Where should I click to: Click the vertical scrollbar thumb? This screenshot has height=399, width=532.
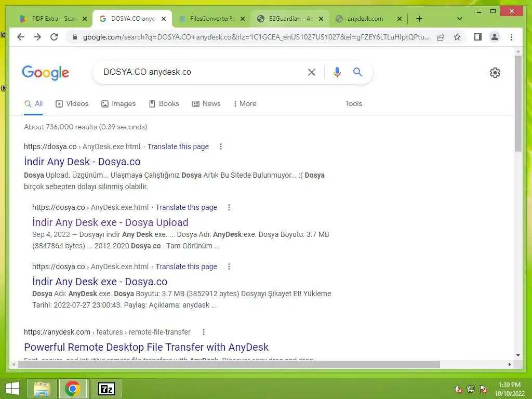(518, 103)
